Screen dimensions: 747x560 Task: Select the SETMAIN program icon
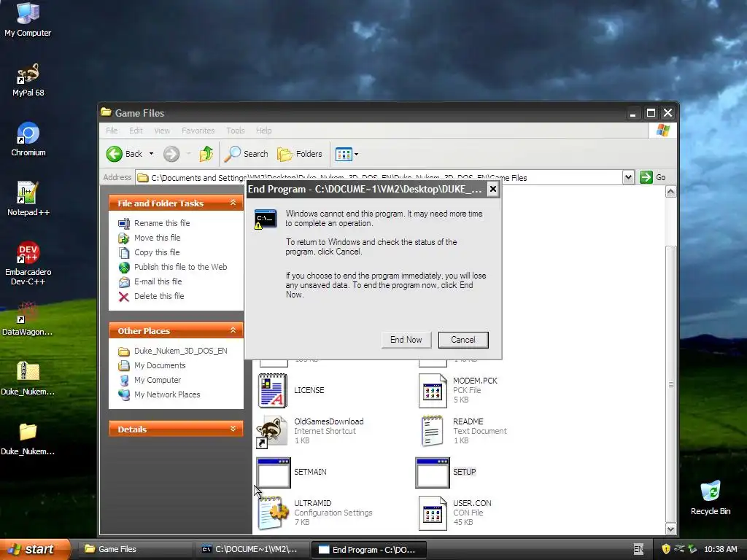tap(273, 472)
